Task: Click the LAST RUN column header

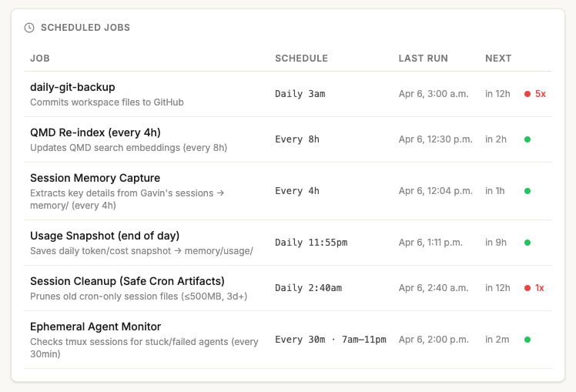Action: coord(424,59)
